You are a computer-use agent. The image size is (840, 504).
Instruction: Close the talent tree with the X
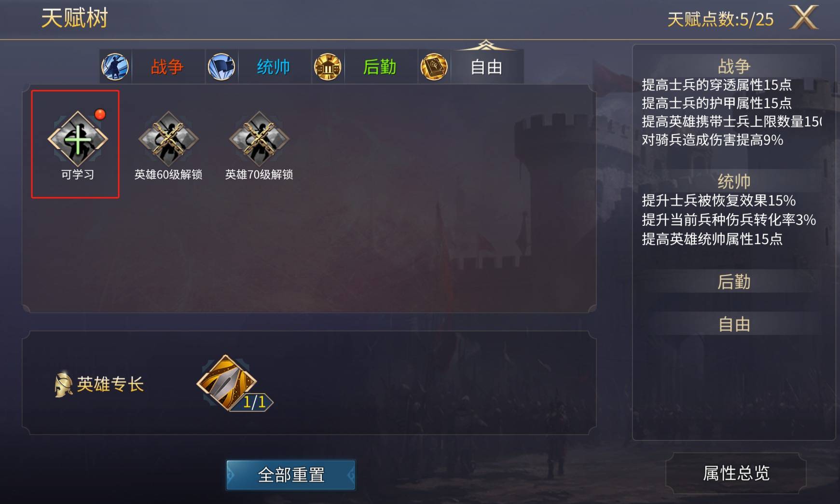coord(804,18)
